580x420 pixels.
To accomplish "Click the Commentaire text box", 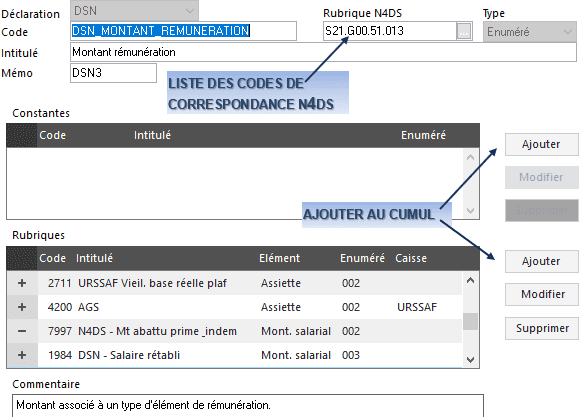I will [x=248, y=406].
